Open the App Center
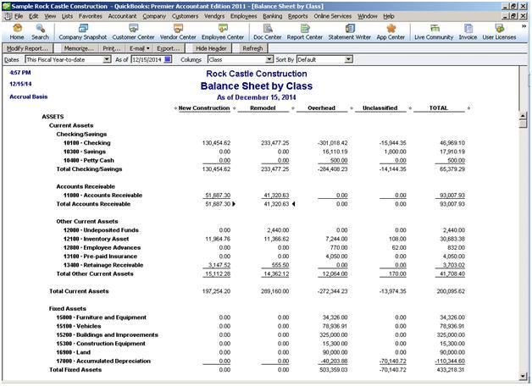 (391, 32)
